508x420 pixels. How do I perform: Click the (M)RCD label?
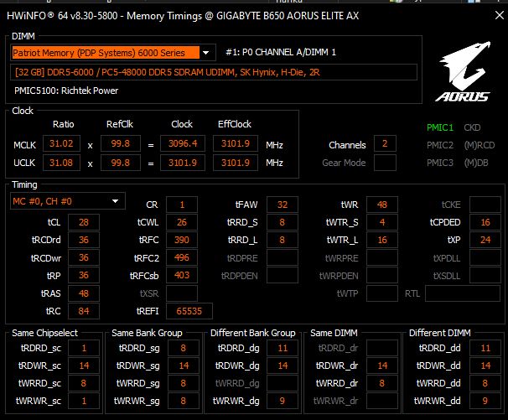coord(479,145)
